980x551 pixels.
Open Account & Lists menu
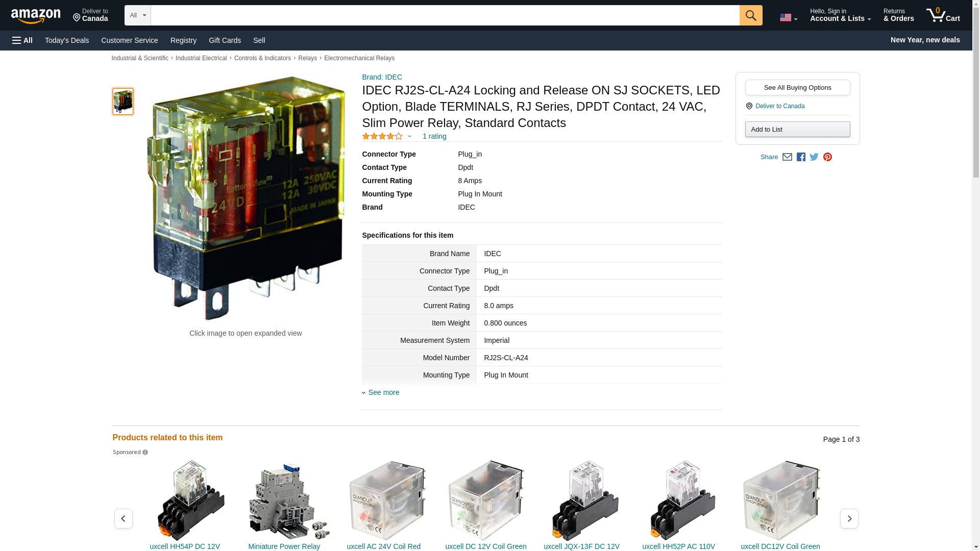tap(840, 15)
